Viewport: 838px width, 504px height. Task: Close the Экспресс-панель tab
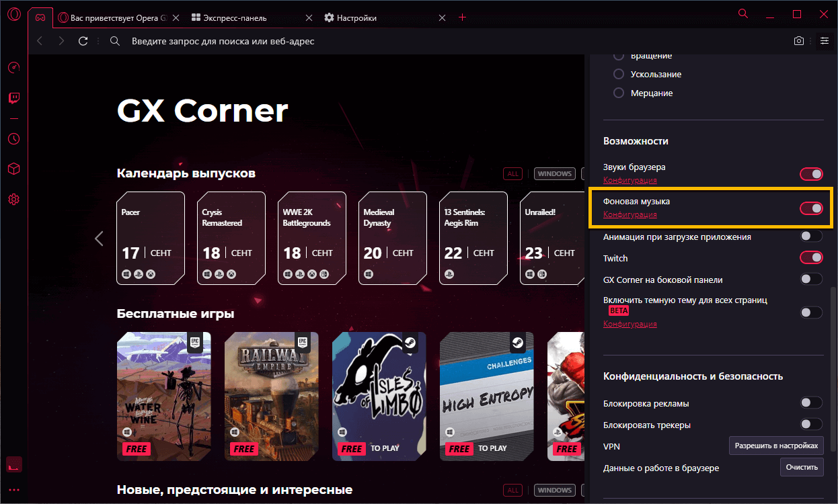(x=309, y=18)
